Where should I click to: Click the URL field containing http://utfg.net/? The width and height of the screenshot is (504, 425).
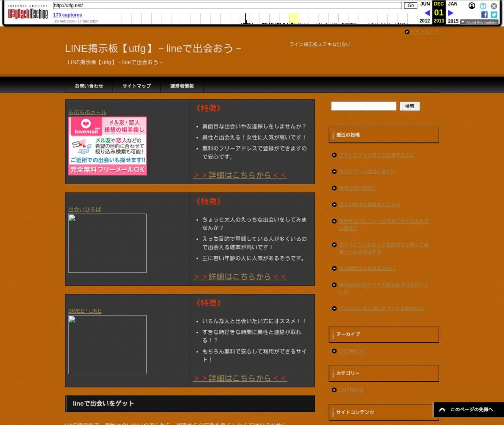(227, 5)
